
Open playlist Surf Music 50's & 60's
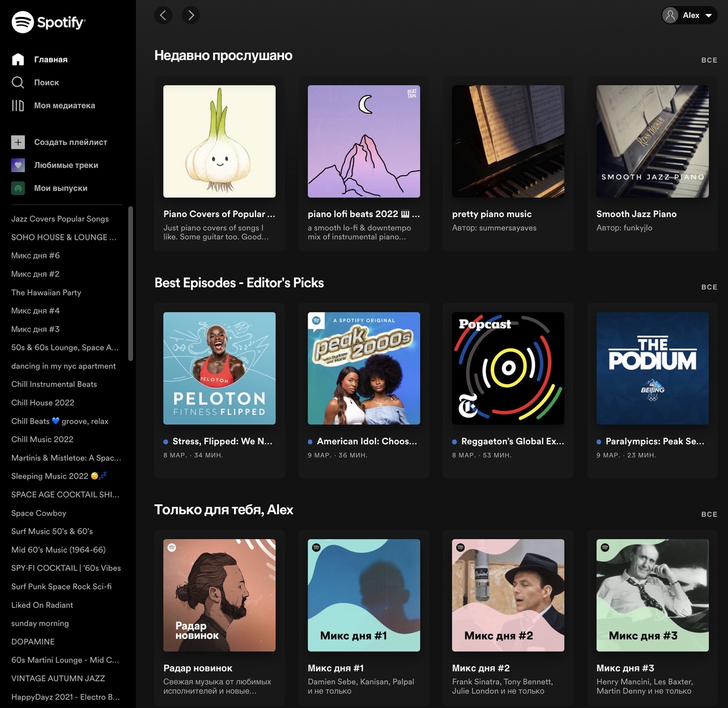click(52, 531)
